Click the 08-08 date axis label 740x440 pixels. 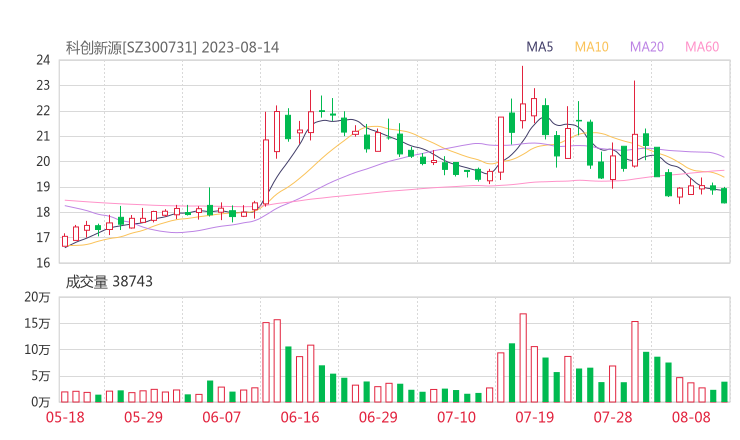691,417
